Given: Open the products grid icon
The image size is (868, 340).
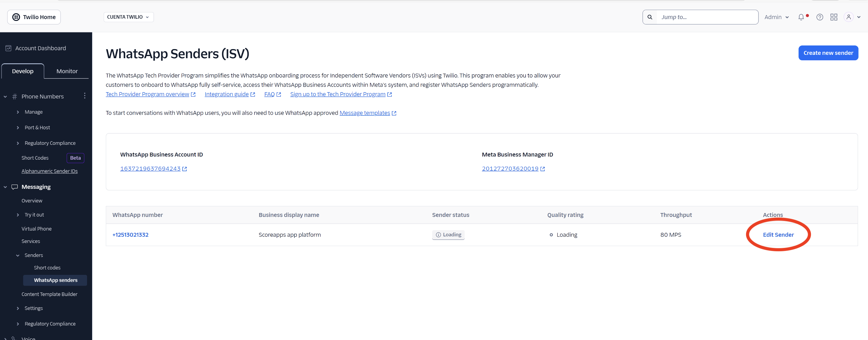Looking at the screenshot, I should (x=834, y=17).
